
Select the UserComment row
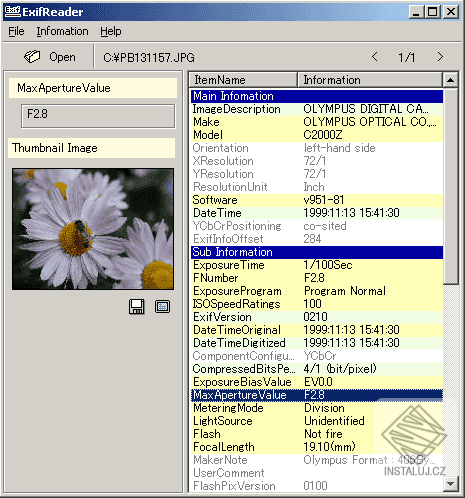(x=317, y=473)
